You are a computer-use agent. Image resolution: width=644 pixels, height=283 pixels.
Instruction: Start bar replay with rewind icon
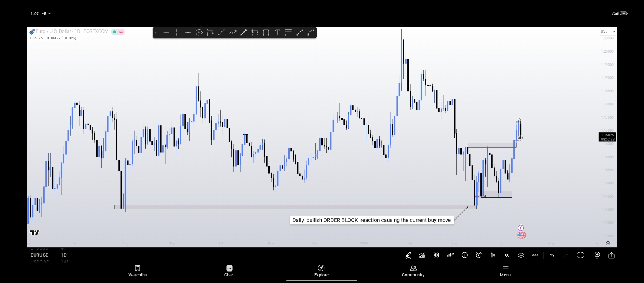click(x=507, y=255)
